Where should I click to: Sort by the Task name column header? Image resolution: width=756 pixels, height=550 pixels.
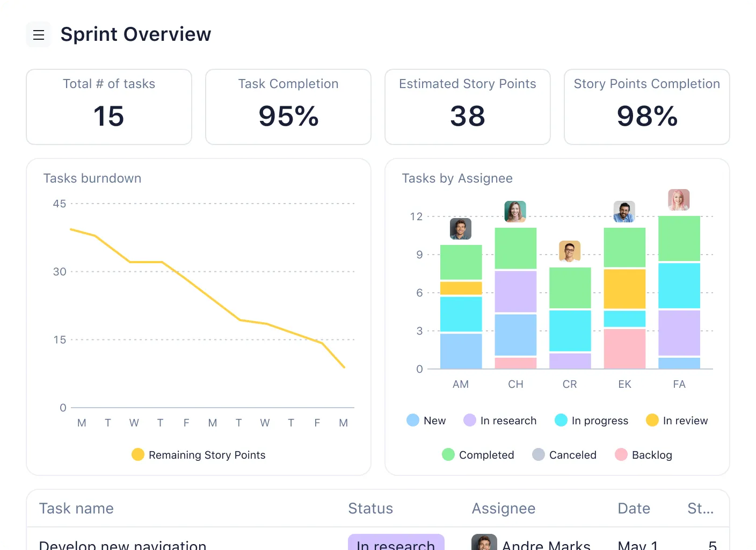pos(76,508)
